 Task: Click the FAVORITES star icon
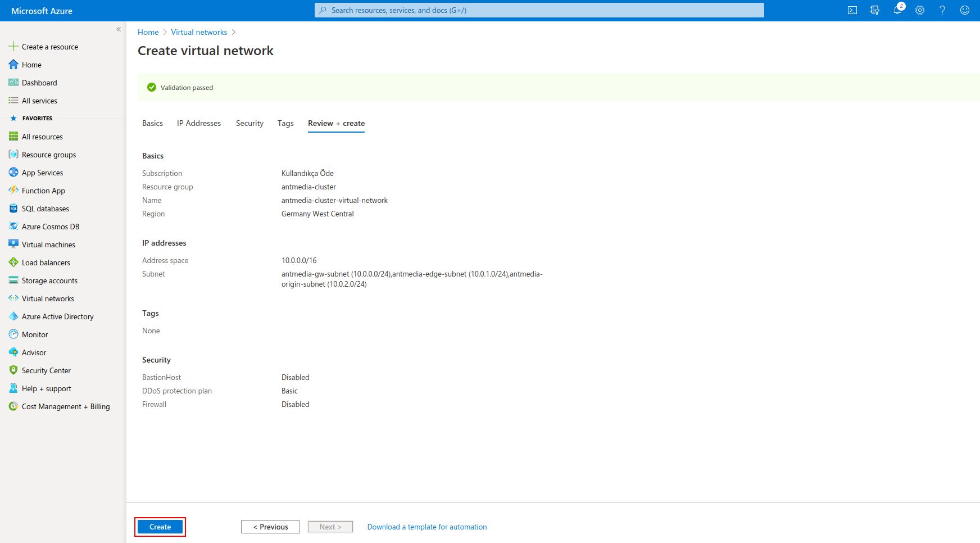pyautogui.click(x=13, y=118)
